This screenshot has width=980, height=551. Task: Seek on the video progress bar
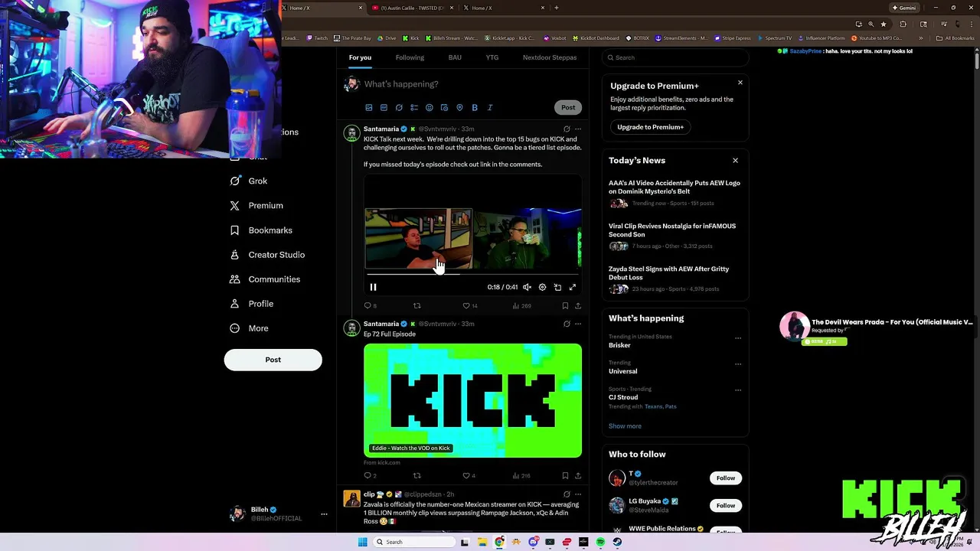[472, 274]
